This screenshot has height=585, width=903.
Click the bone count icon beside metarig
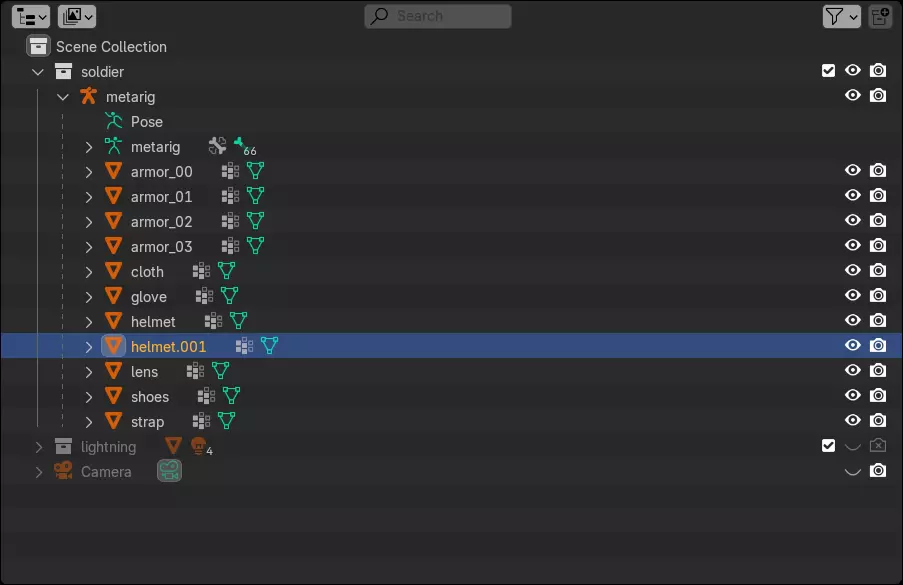tap(242, 147)
